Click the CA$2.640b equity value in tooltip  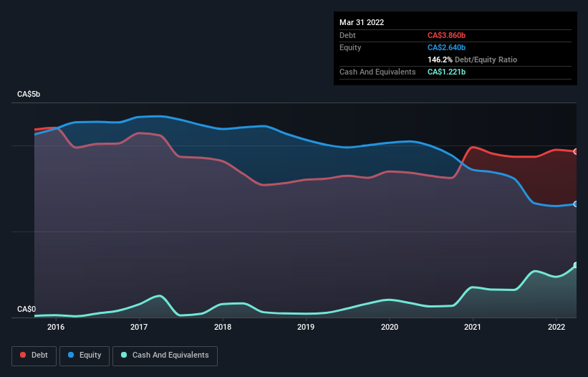point(446,47)
